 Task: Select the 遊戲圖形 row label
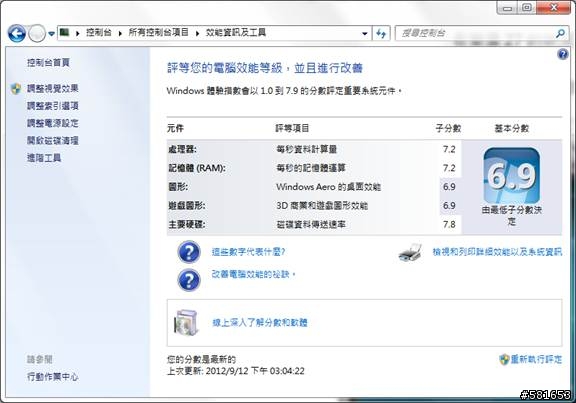click(x=187, y=206)
